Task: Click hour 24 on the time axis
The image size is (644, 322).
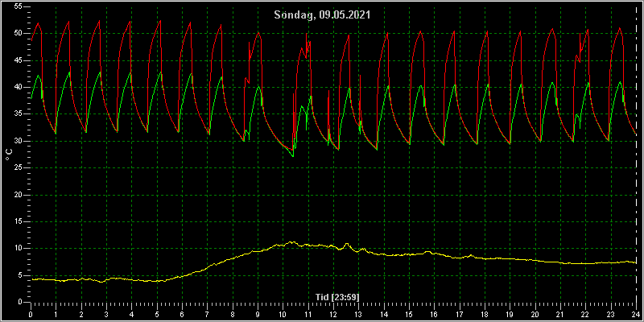Action: click(636, 314)
